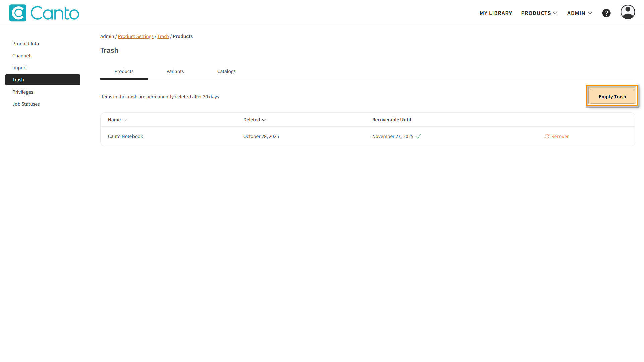The image size is (644, 362).
Task: Click the Trash page heading
Action: click(x=109, y=50)
